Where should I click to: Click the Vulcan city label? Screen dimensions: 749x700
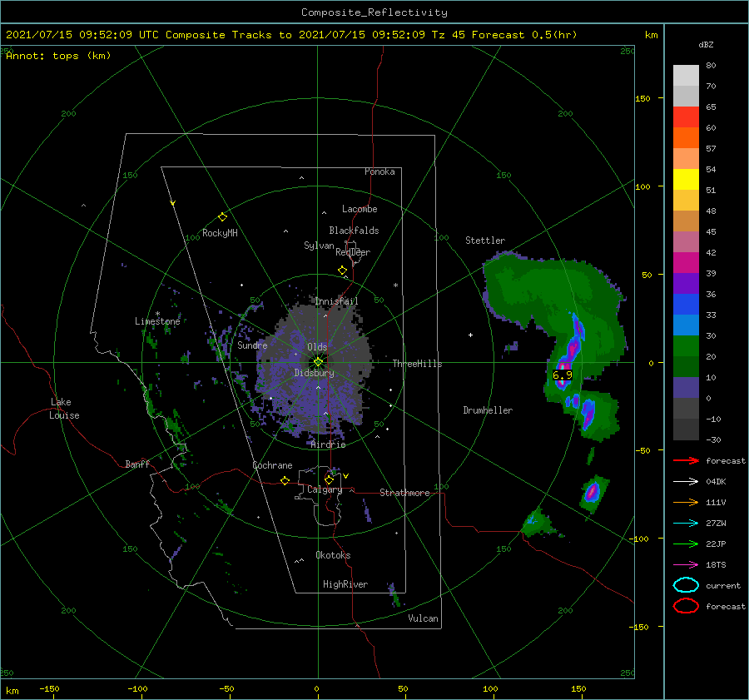point(423,618)
